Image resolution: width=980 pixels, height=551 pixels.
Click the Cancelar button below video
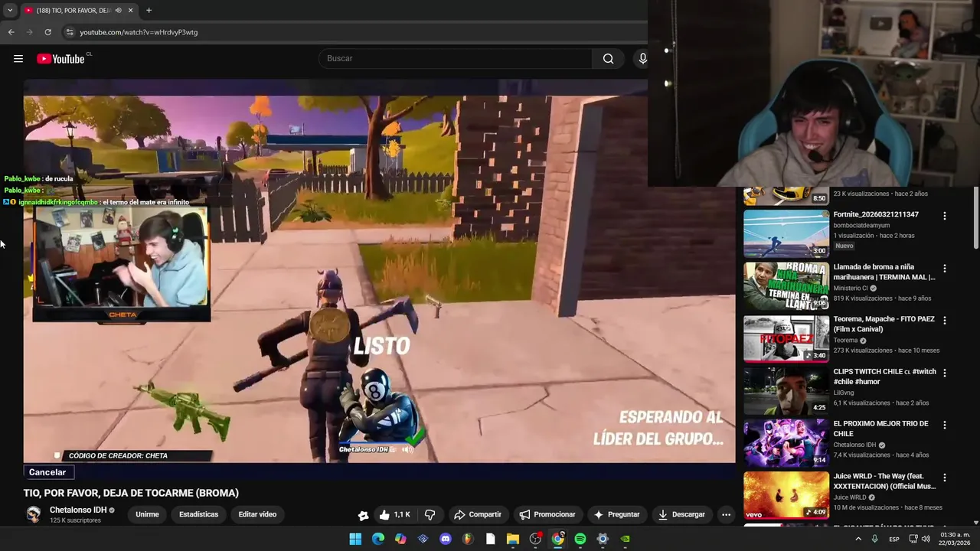tap(47, 473)
